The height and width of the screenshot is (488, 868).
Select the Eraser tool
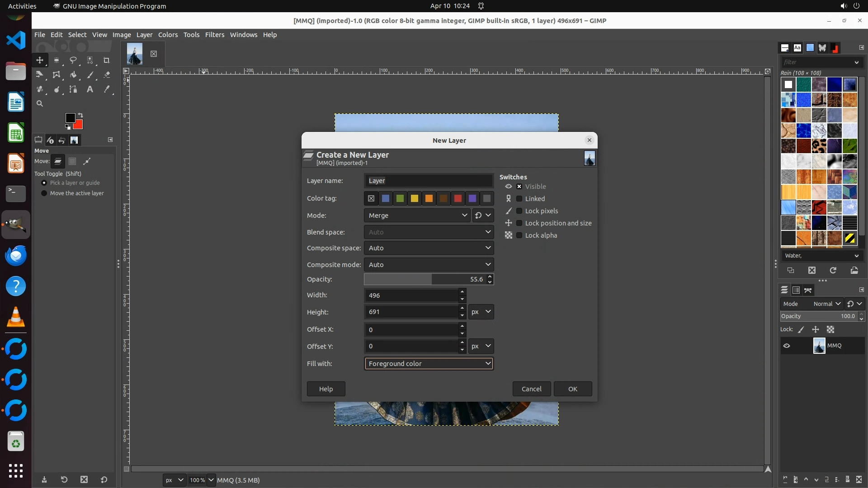click(107, 75)
